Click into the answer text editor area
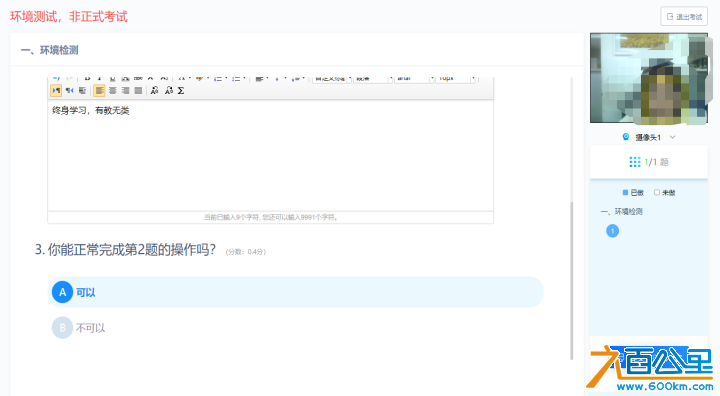 (270, 155)
